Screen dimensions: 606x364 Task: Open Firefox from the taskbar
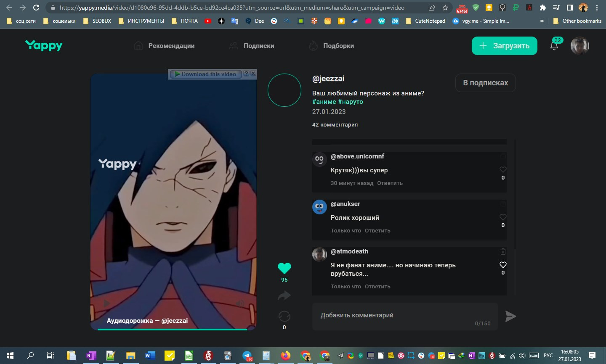286,356
